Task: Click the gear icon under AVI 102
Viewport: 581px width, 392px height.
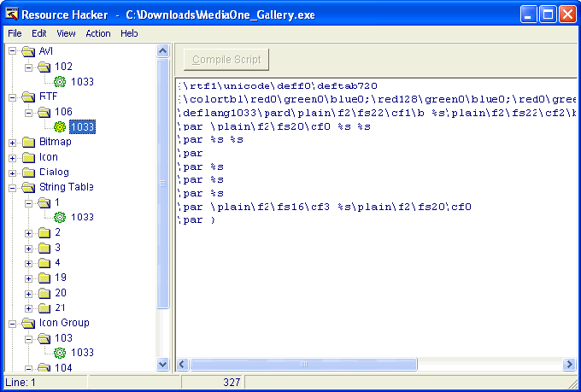Action: 60,81
